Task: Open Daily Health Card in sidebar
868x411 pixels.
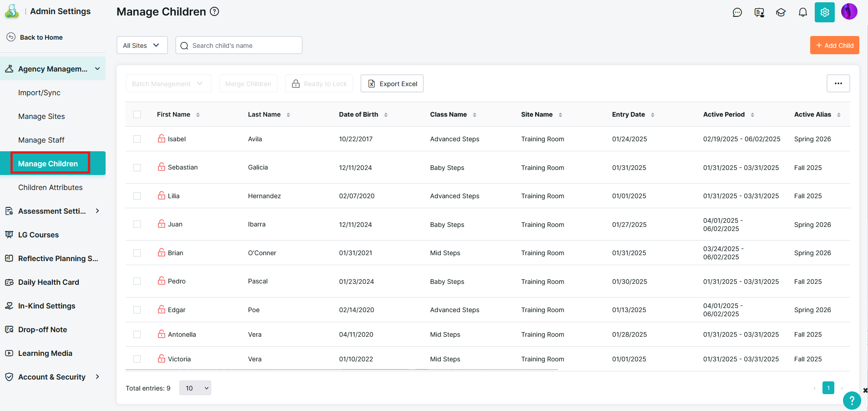Action: pyautogui.click(x=49, y=282)
